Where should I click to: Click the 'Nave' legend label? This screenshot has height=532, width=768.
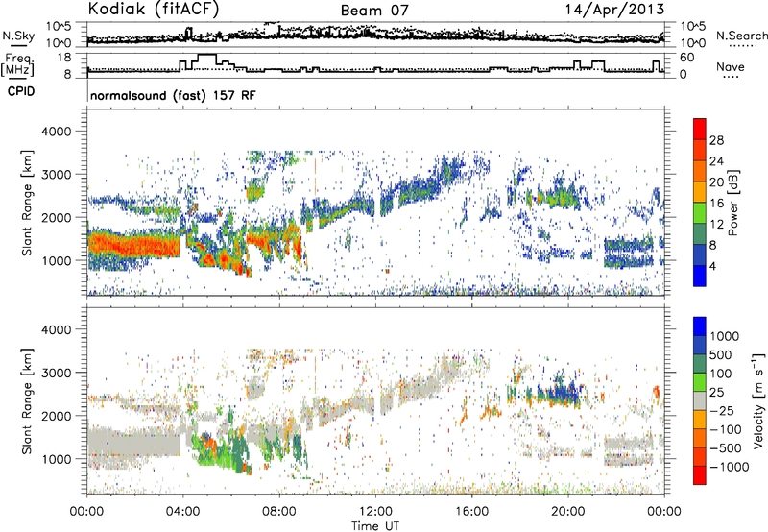click(x=731, y=66)
